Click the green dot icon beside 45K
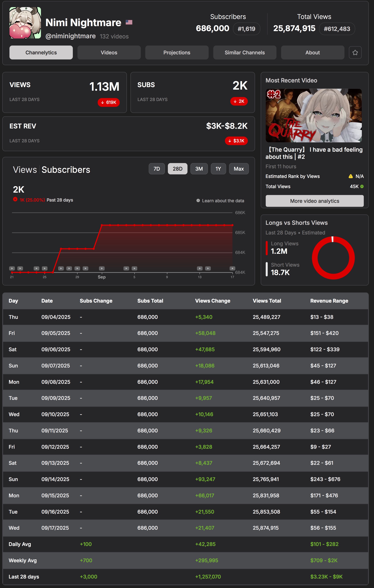 [362, 186]
